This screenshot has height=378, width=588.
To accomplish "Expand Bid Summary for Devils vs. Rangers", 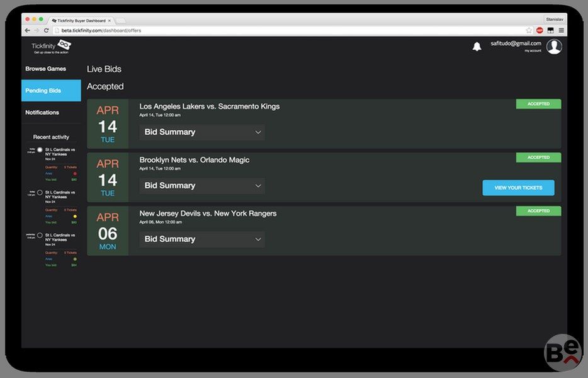I will point(202,239).
